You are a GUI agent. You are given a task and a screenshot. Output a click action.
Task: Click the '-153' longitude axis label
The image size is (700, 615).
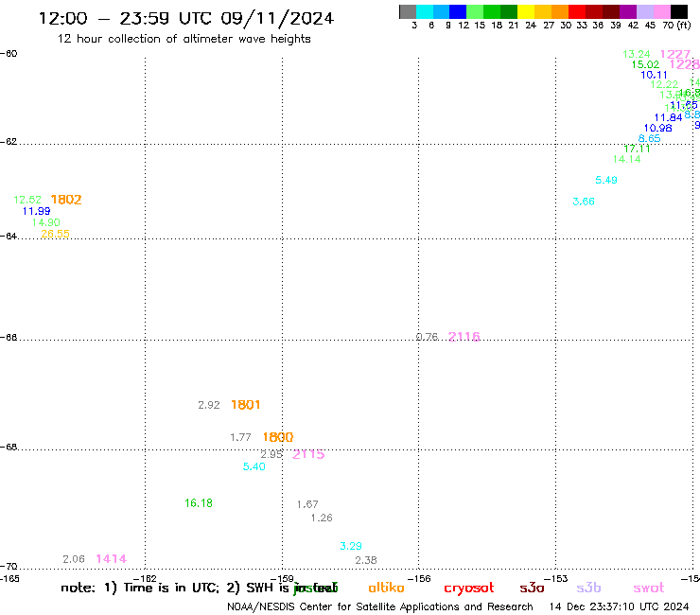point(556,579)
